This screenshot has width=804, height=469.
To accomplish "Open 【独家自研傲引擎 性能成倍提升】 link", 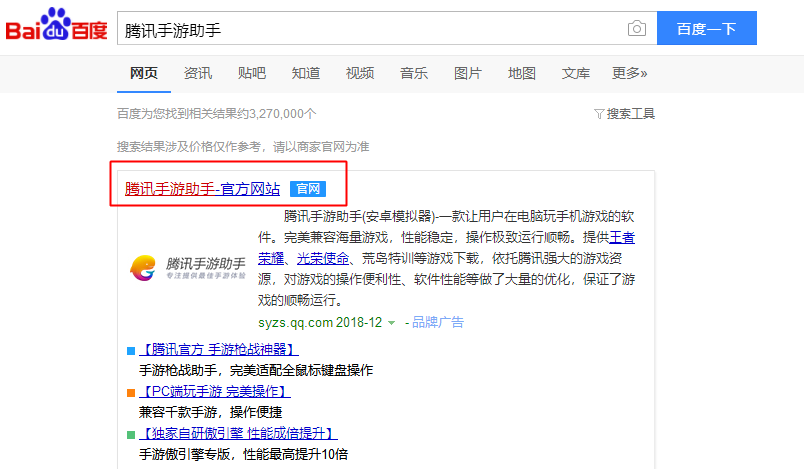I will click(x=238, y=434).
